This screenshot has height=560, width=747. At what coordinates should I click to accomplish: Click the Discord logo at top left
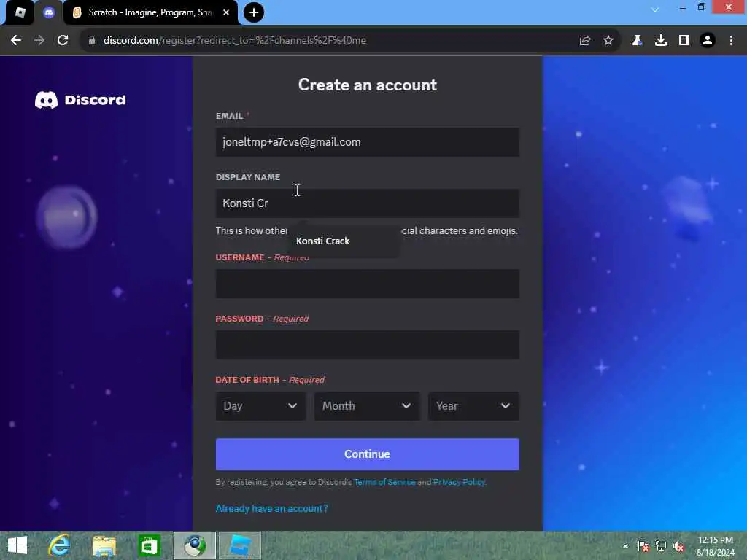(x=80, y=100)
